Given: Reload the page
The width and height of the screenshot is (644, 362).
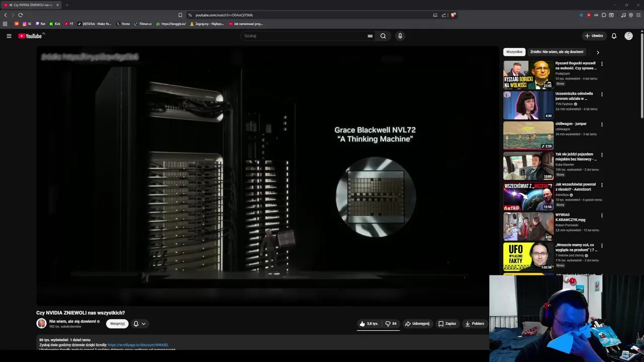Looking at the screenshot, I should pos(21,15).
